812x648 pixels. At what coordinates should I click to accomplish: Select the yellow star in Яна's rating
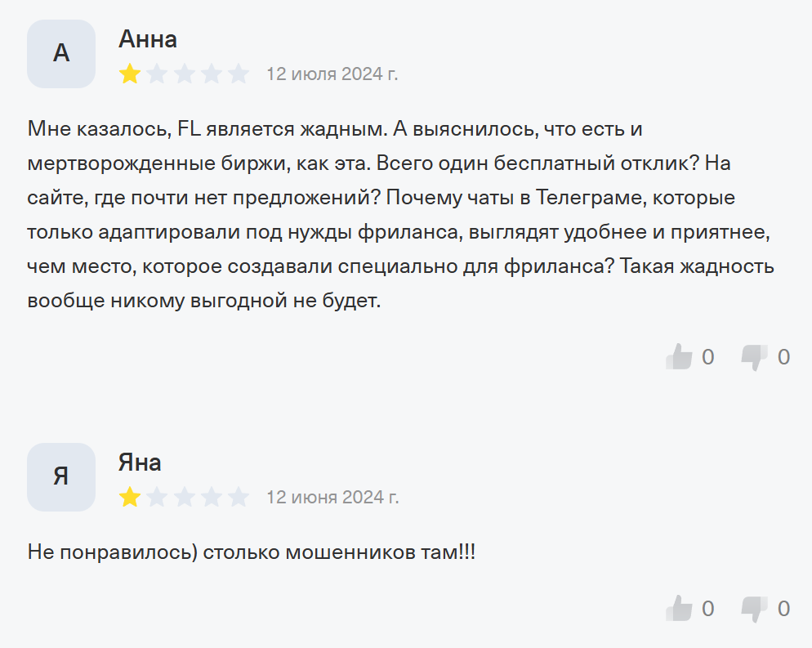pyautogui.click(x=128, y=495)
